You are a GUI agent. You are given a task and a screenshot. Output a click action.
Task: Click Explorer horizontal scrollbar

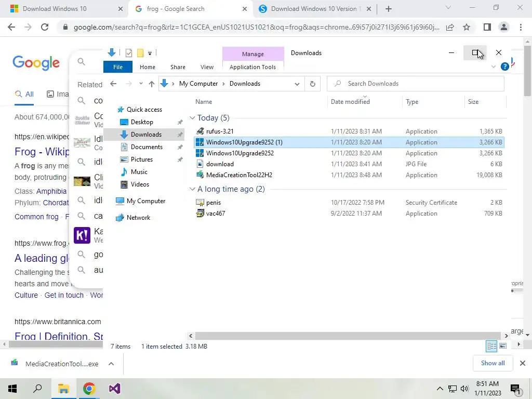(348, 336)
